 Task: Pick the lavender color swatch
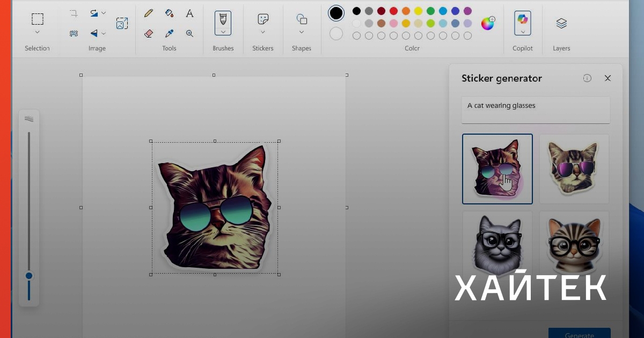pos(467,23)
